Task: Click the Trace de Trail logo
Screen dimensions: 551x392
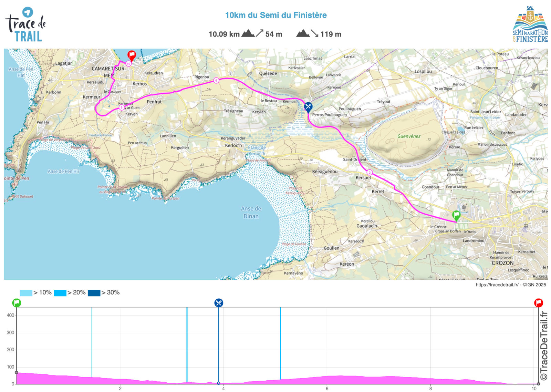Action: pyautogui.click(x=25, y=25)
